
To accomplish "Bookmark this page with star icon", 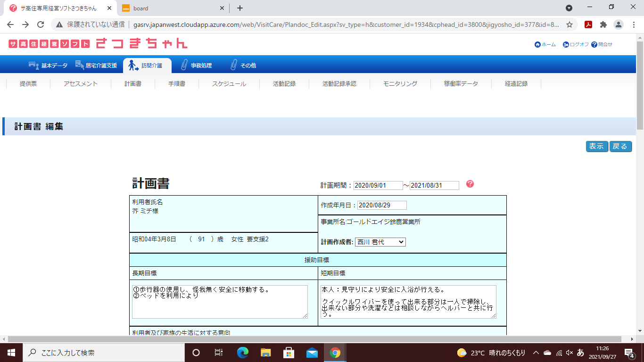I will 570,25.
